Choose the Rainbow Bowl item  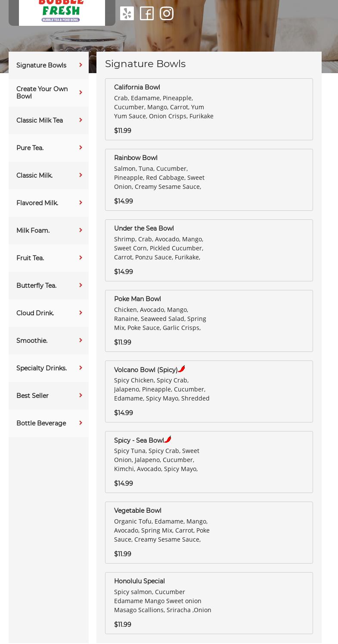(x=209, y=180)
